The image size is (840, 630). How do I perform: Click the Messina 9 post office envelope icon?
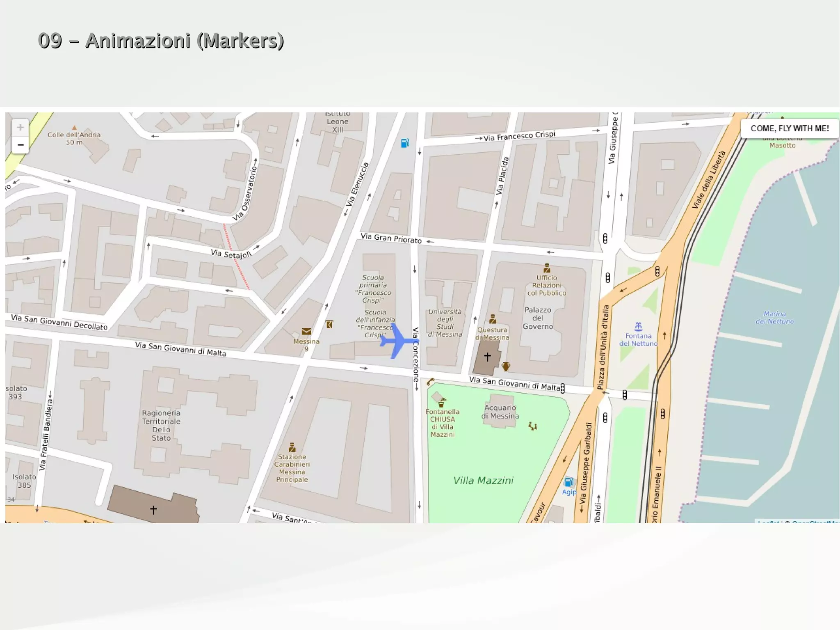click(306, 332)
